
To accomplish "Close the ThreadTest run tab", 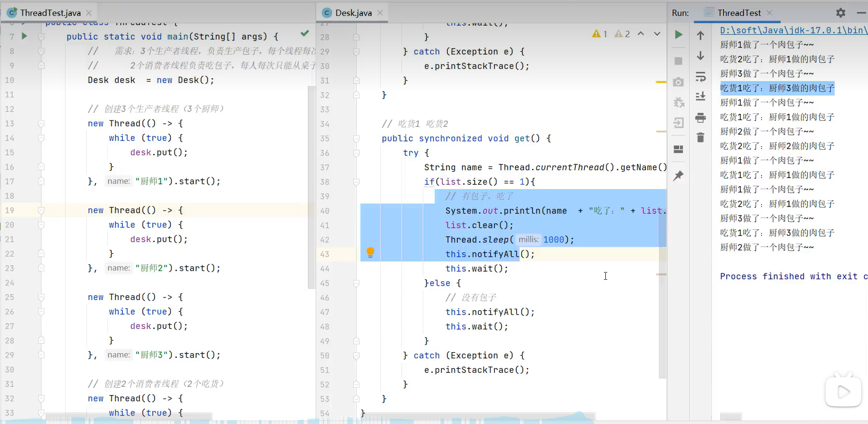I will (769, 13).
